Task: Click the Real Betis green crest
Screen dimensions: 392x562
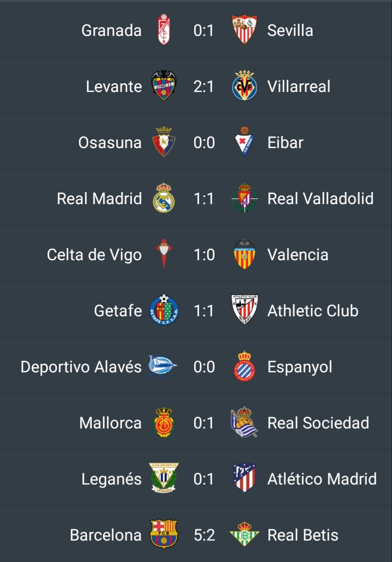Action: 245,534
